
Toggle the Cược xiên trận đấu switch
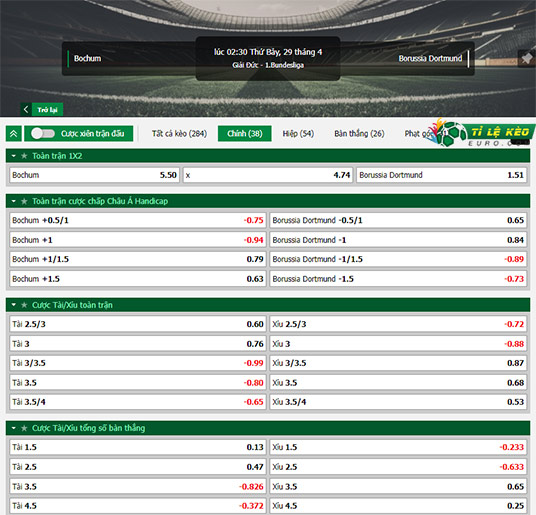(43, 134)
